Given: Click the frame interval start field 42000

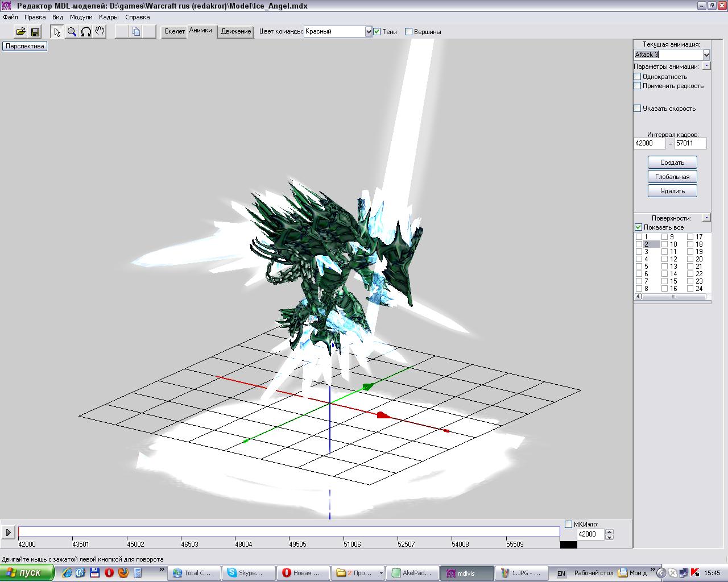Looking at the screenshot, I should point(650,143).
